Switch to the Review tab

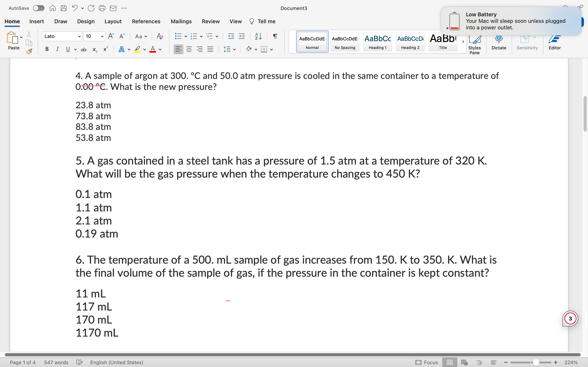210,21
